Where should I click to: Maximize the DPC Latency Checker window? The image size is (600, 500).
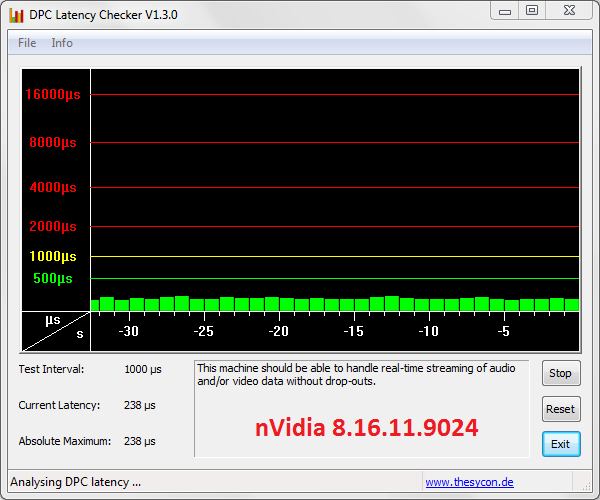(x=532, y=11)
